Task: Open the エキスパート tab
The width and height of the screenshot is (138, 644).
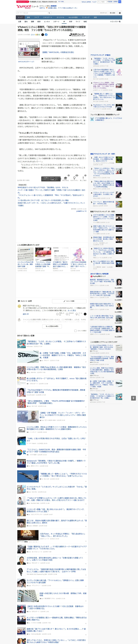Action: coord(48,17)
